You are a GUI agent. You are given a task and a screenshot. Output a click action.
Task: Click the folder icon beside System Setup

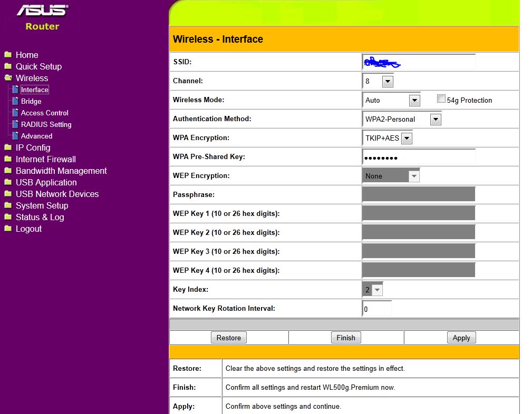coord(8,205)
